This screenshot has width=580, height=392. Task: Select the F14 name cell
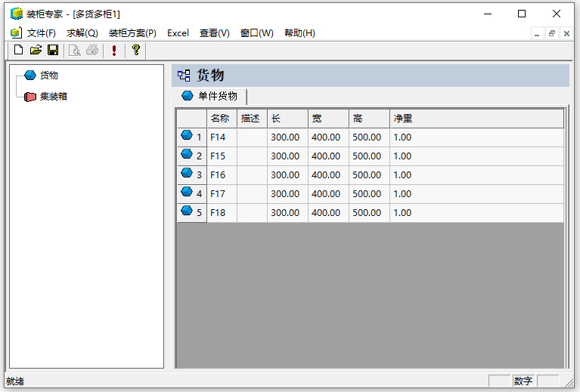click(222, 137)
